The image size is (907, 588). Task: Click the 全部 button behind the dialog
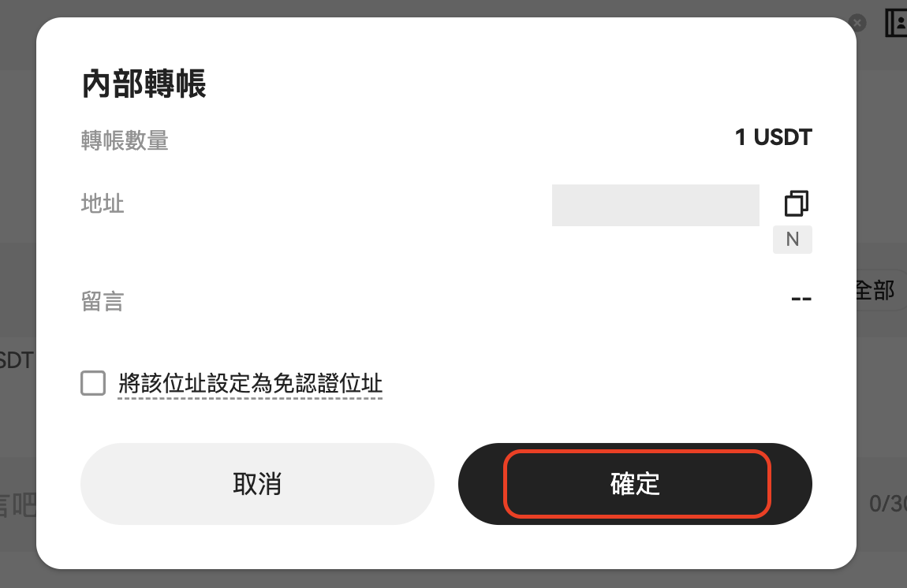[x=877, y=290]
